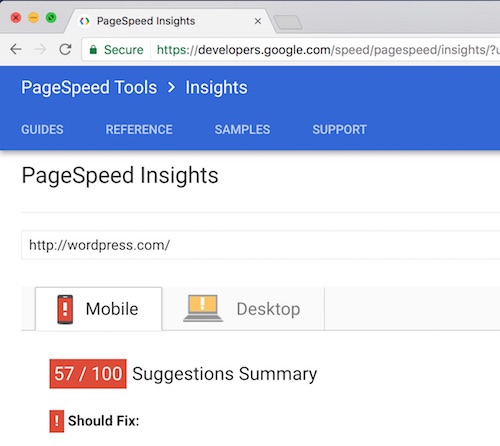This screenshot has width=500, height=446.
Task: Click the Suggestions Summary heading
Action: [224, 374]
